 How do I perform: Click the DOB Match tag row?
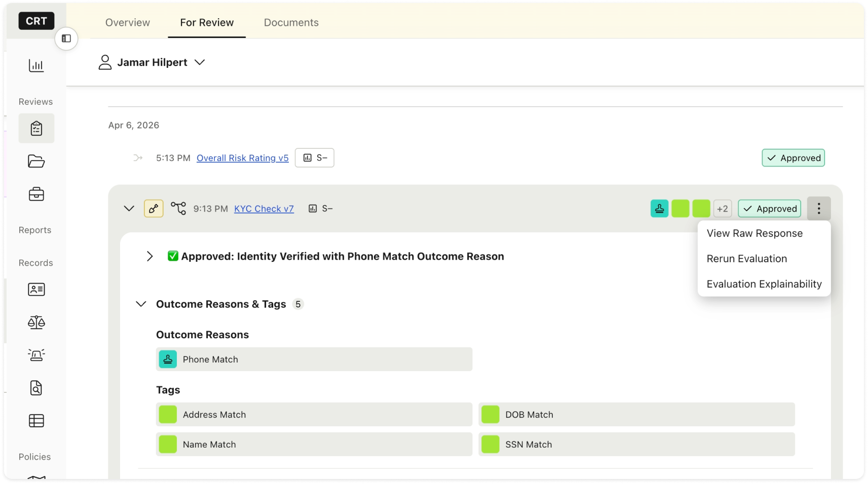click(x=636, y=415)
